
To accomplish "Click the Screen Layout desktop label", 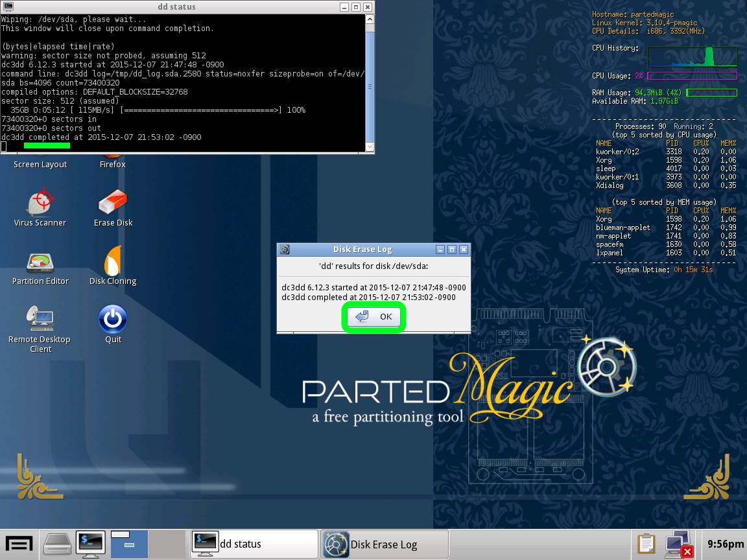I will click(x=40, y=164).
